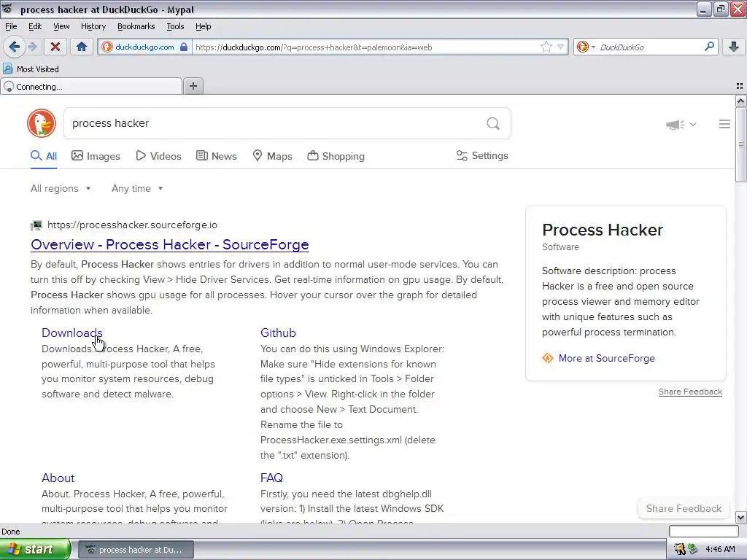This screenshot has height=560, width=747.
Task: Open the Windows start menu
Action: [x=35, y=550]
